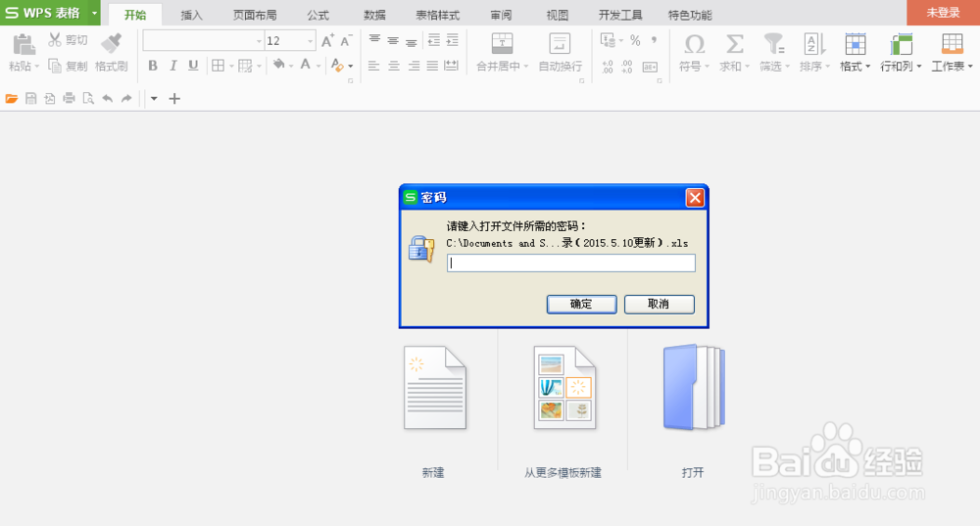Click the font color A icon

pyautogui.click(x=305, y=65)
